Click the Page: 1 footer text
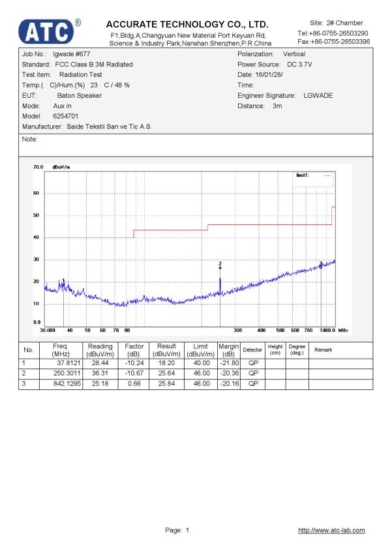 (177, 530)
